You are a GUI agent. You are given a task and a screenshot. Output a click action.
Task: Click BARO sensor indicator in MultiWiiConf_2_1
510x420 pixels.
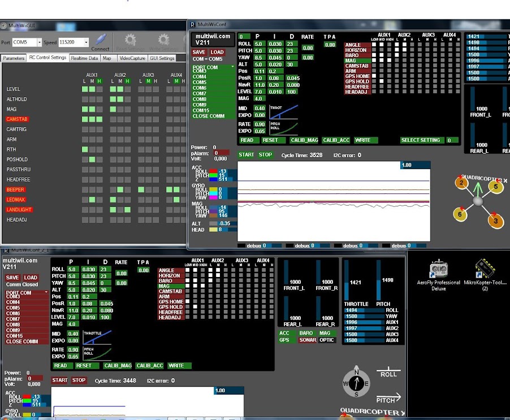coord(306,333)
